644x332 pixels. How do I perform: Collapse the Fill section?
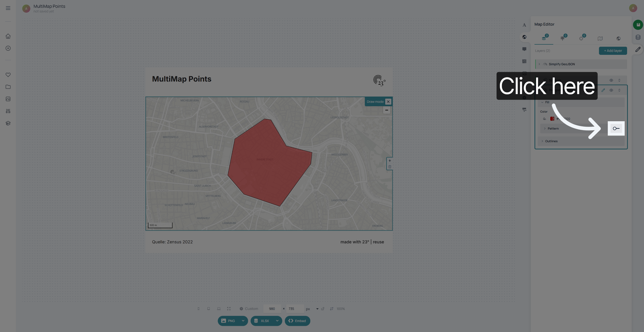pyautogui.click(x=542, y=102)
